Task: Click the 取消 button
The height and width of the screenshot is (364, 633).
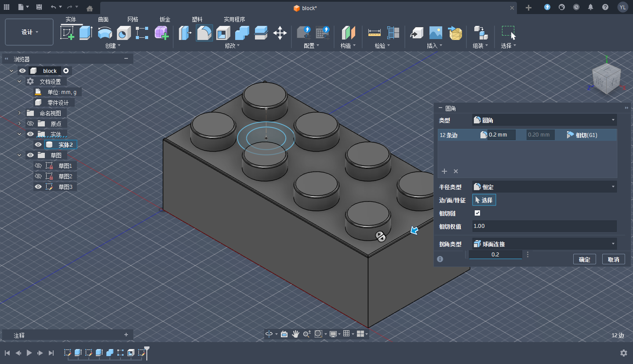Action: (613, 259)
